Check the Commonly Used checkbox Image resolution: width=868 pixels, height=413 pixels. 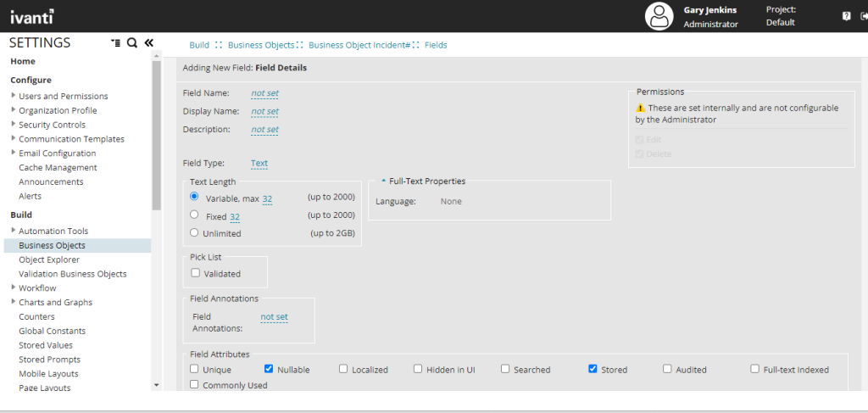click(194, 384)
